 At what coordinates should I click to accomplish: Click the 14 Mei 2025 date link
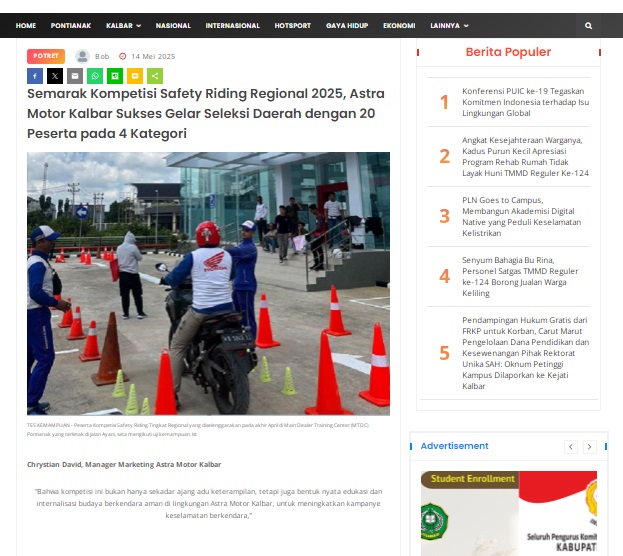153,56
